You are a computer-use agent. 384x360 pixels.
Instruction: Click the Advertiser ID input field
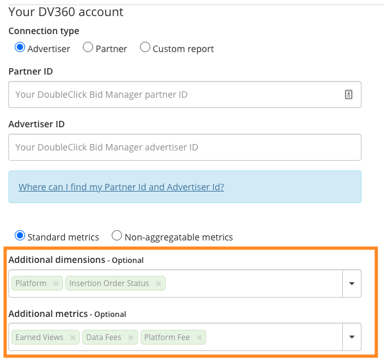click(185, 147)
